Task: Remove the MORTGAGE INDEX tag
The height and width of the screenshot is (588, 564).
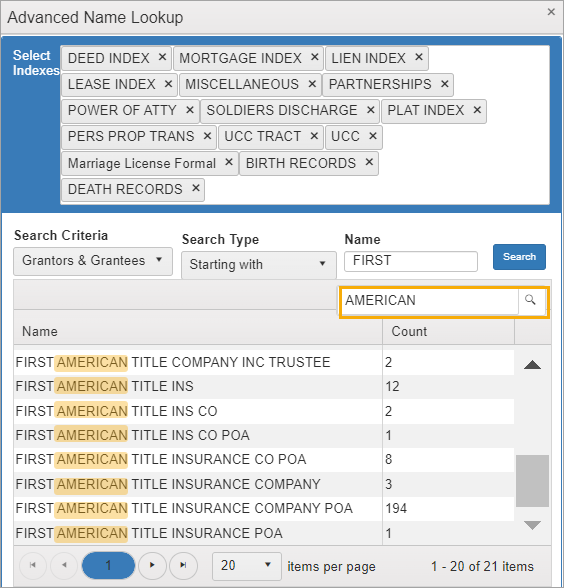Action: tap(314, 57)
